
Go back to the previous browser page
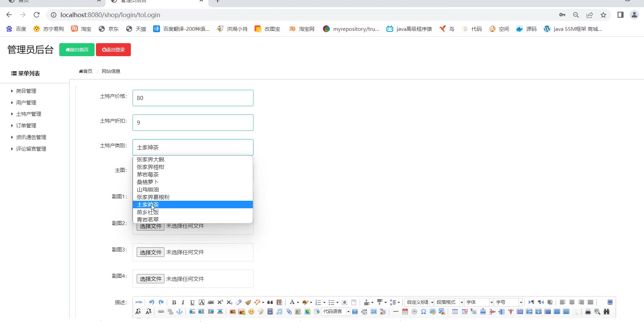pyautogui.click(x=9, y=15)
